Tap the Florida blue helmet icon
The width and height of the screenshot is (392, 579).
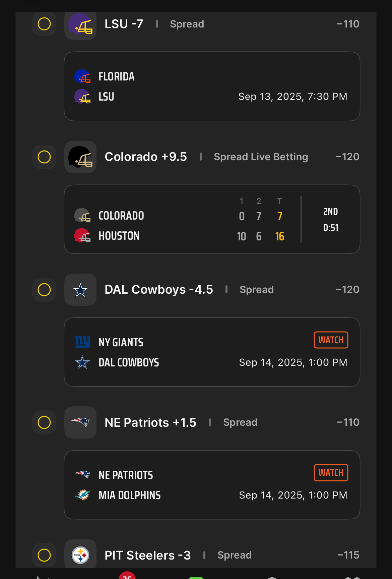click(82, 76)
